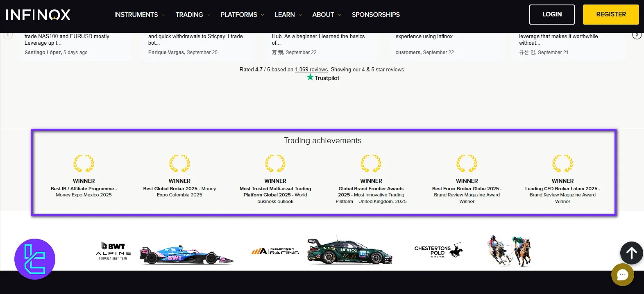Viewport: 644px width, 294px height.
Task: Click the Trustpilot star logo
Action: (x=323, y=77)
